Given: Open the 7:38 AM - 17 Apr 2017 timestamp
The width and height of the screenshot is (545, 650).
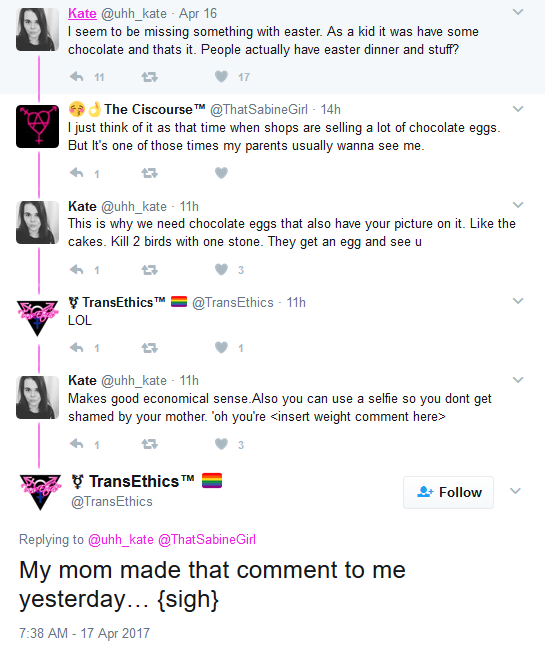Looking at the screenshot, I should [x=85, y=633].
